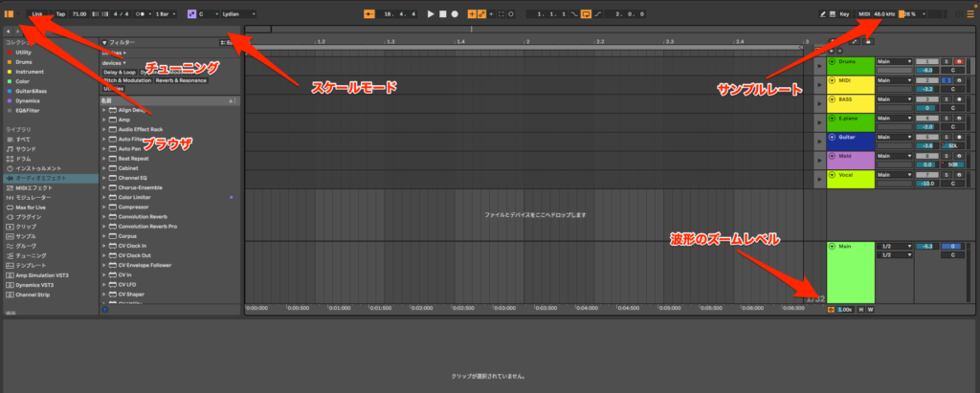Viewport: 980px width, 393px height.
Task: Click the tempo field showing 71.00
Action: [79, 14]
